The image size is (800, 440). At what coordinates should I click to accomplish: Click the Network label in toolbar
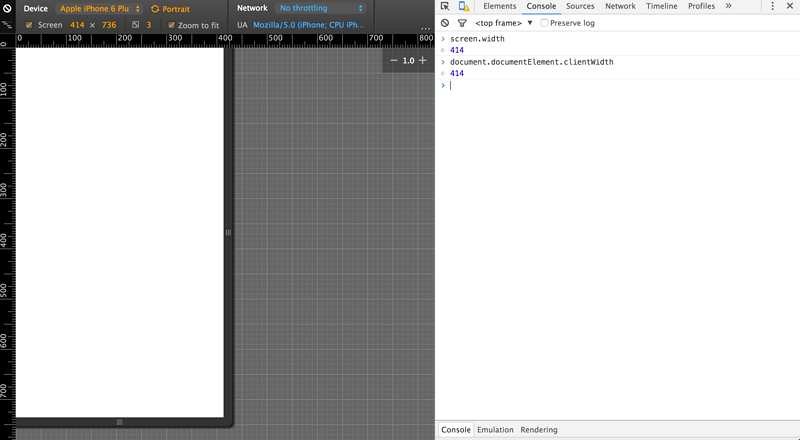(252, 8)
